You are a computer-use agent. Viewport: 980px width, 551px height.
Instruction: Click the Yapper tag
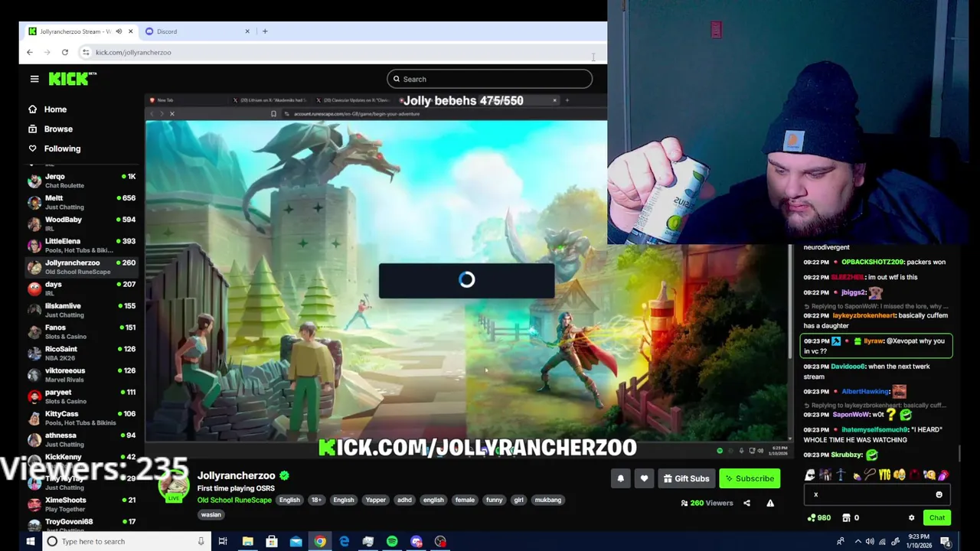click(376, 500)
